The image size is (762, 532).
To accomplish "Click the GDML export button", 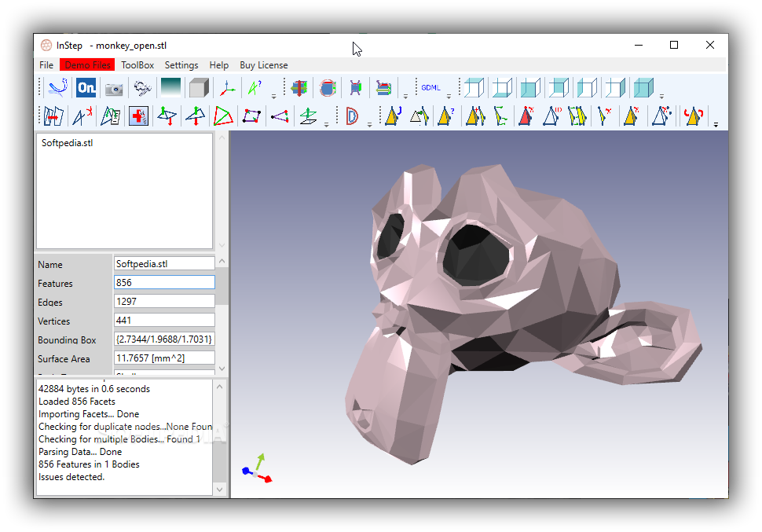I will click(430, 87).
